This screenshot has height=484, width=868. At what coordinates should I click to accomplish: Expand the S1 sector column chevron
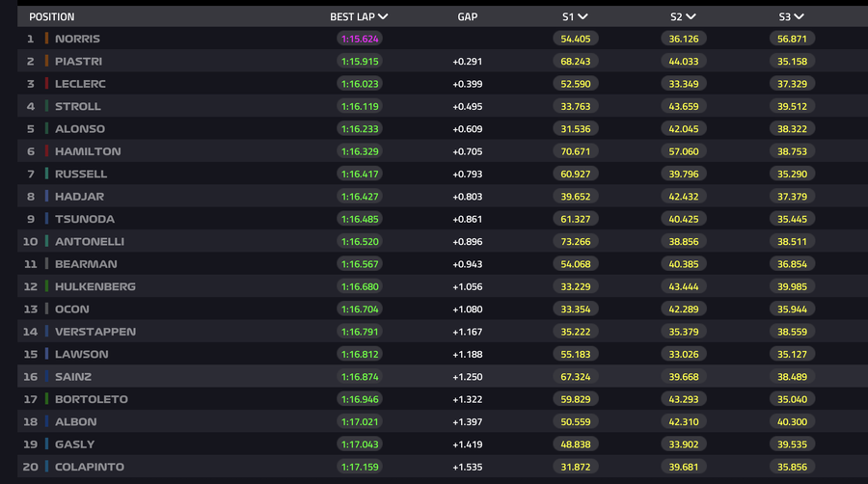(x=583, y=16)
